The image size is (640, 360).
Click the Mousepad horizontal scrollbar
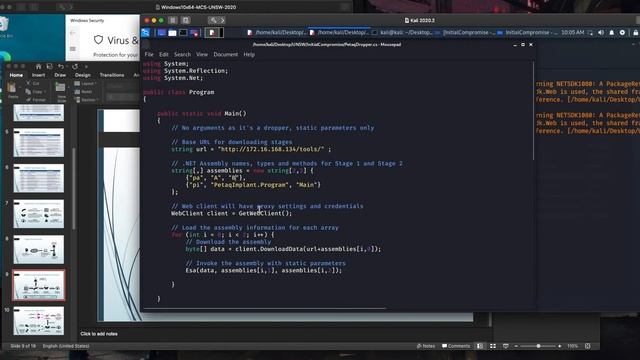(264, 309)
